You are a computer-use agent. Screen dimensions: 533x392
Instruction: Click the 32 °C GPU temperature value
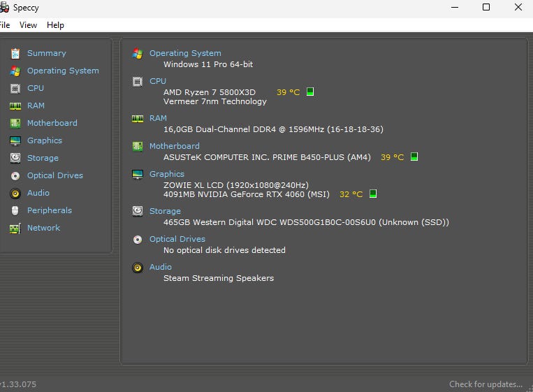tap(351, 194)
